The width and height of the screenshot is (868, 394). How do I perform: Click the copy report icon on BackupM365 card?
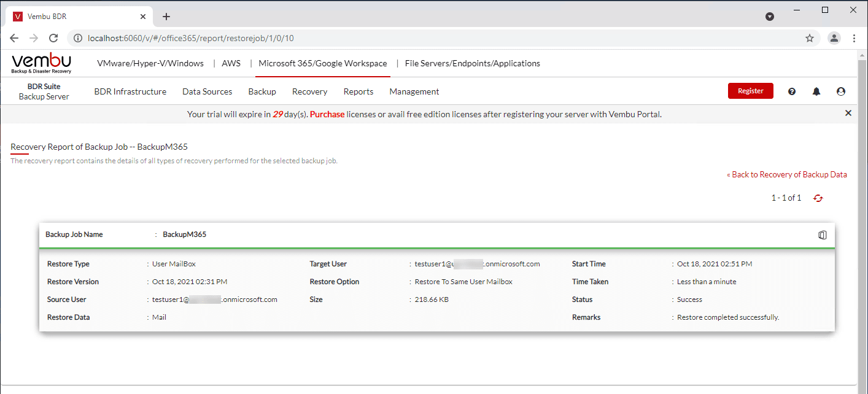coord(823,235)
